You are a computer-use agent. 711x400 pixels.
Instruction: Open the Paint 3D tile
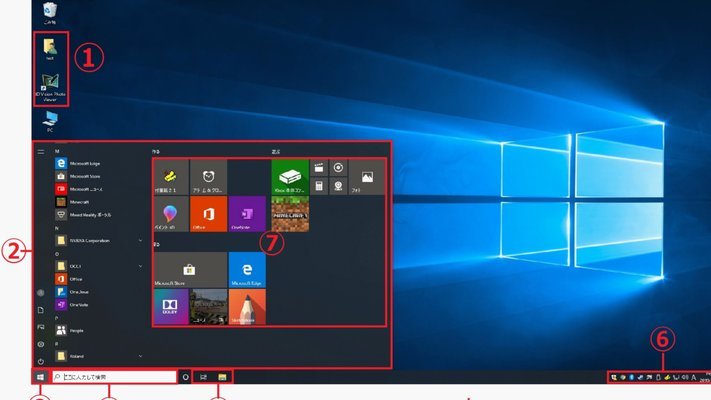171,214
